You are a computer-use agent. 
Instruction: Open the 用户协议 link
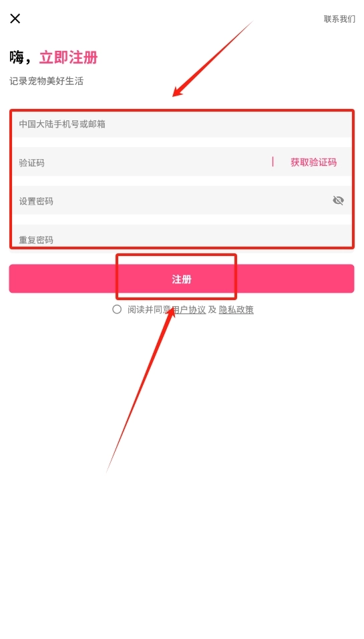[x=188, y=309]
